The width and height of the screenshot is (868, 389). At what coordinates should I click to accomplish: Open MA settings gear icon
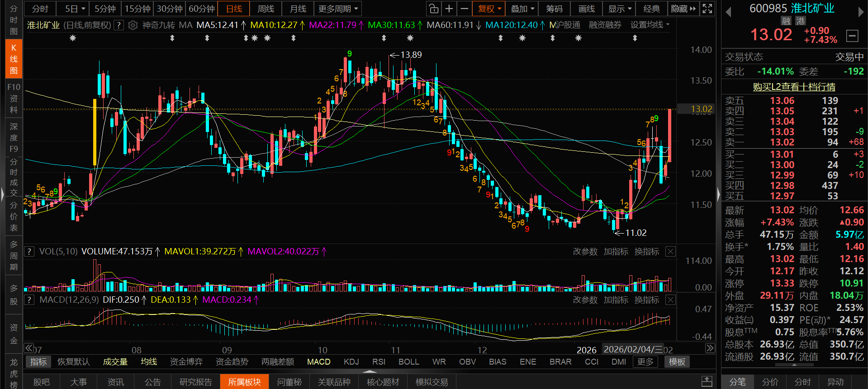[133, 25]
